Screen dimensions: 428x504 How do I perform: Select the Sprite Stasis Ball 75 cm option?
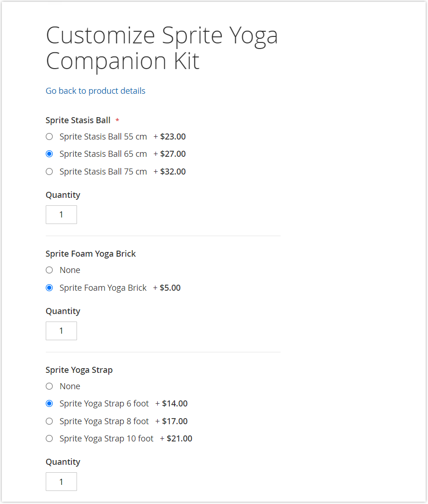pyautogui.click(x=49, y=171)
